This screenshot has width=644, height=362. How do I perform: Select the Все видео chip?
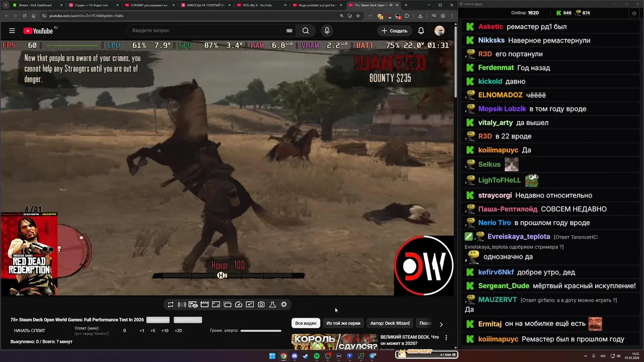point(306,323)
